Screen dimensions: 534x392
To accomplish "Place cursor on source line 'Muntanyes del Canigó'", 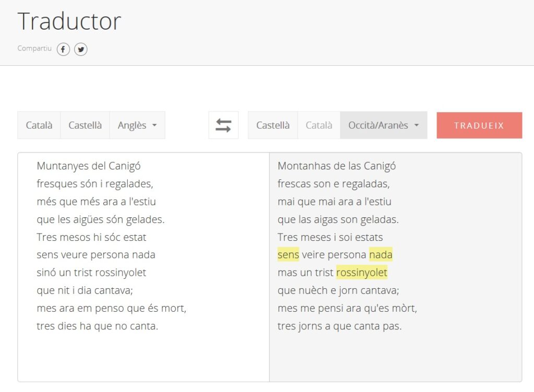I will coord(89,166).
